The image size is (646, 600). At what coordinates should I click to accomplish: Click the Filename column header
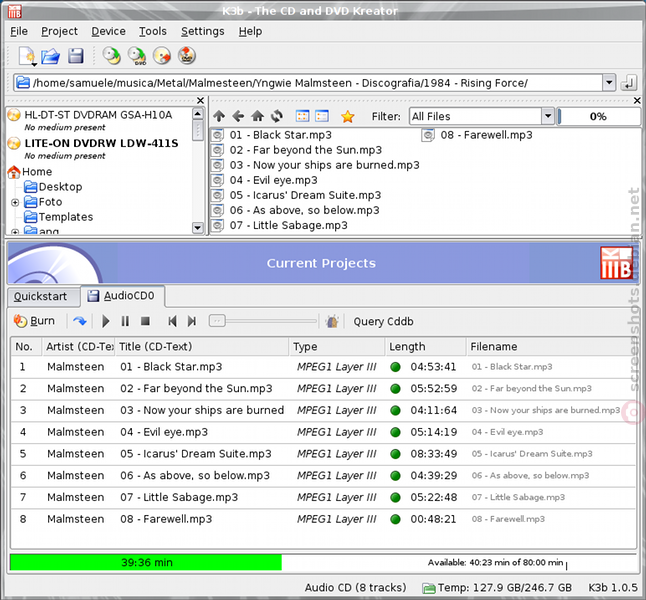551,347
